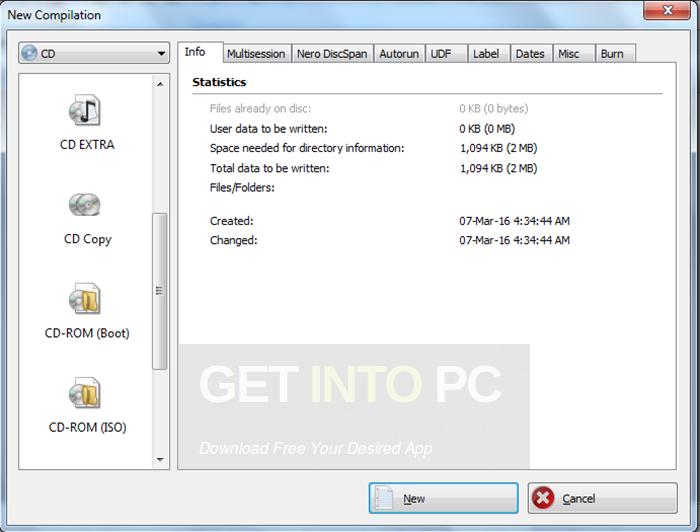Click the 'Created:' date value

click(514, 221)
